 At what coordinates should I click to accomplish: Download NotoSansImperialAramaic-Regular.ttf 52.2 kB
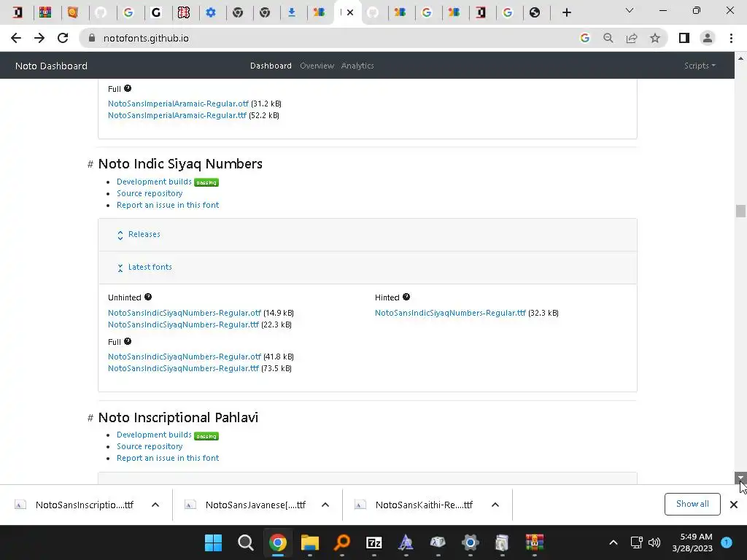(177, 115)
